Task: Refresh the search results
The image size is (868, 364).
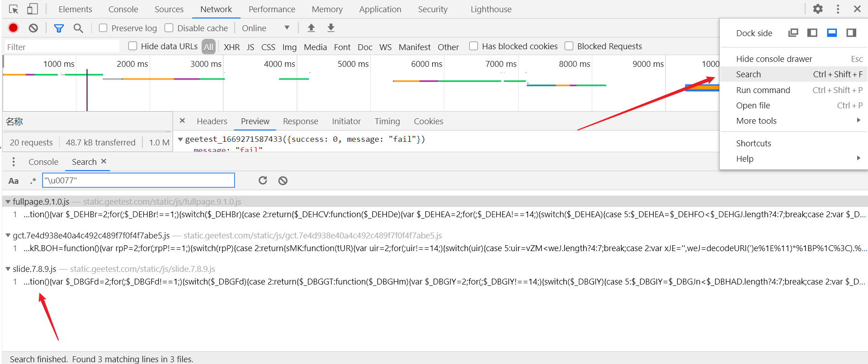Action: click(x=263, y=181)
